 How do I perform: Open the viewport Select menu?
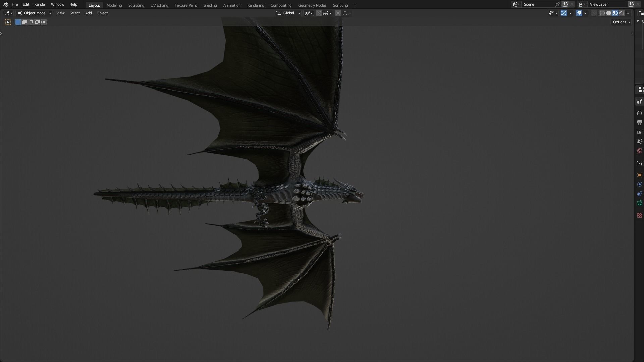(75, 13)
